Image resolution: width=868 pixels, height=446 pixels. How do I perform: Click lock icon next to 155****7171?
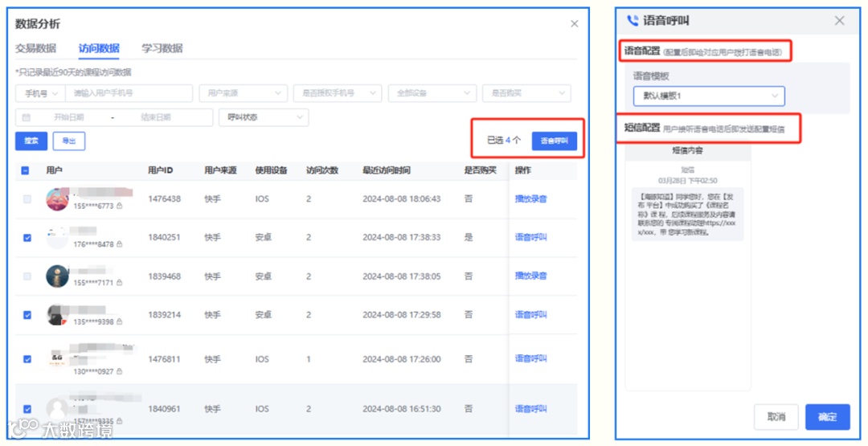(x=120, y=283)
